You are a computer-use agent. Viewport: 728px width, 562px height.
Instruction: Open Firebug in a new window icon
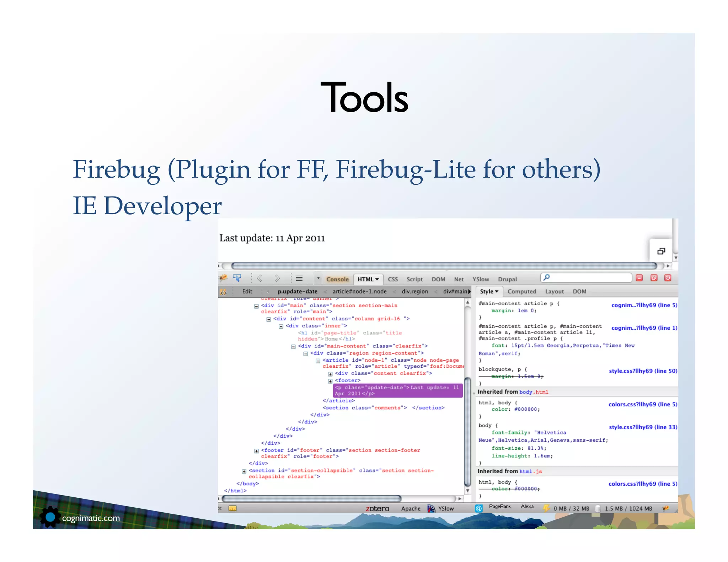tap(654, 278)
